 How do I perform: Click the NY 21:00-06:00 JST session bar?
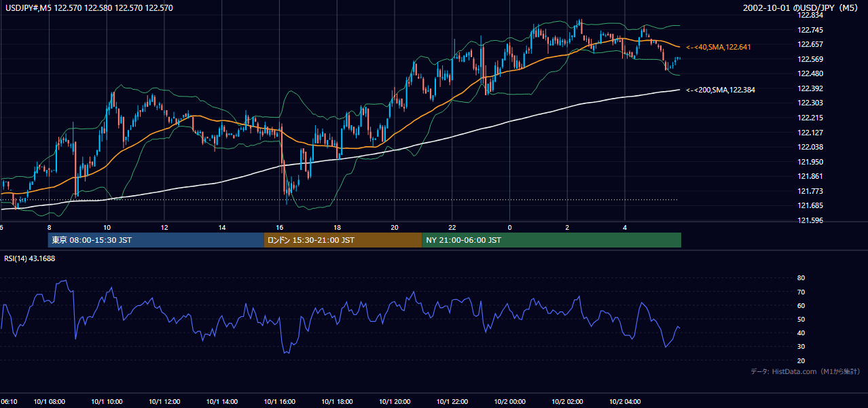[x=551, y=240]
